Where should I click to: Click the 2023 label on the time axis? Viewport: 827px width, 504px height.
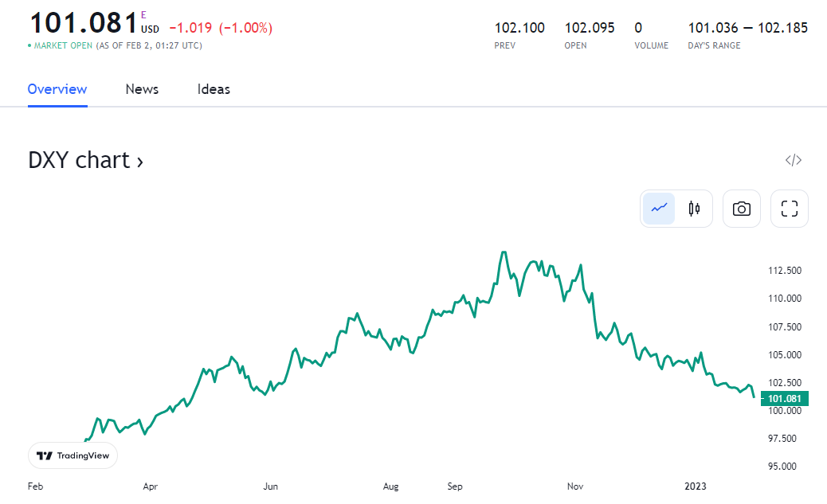coord(696,486)
